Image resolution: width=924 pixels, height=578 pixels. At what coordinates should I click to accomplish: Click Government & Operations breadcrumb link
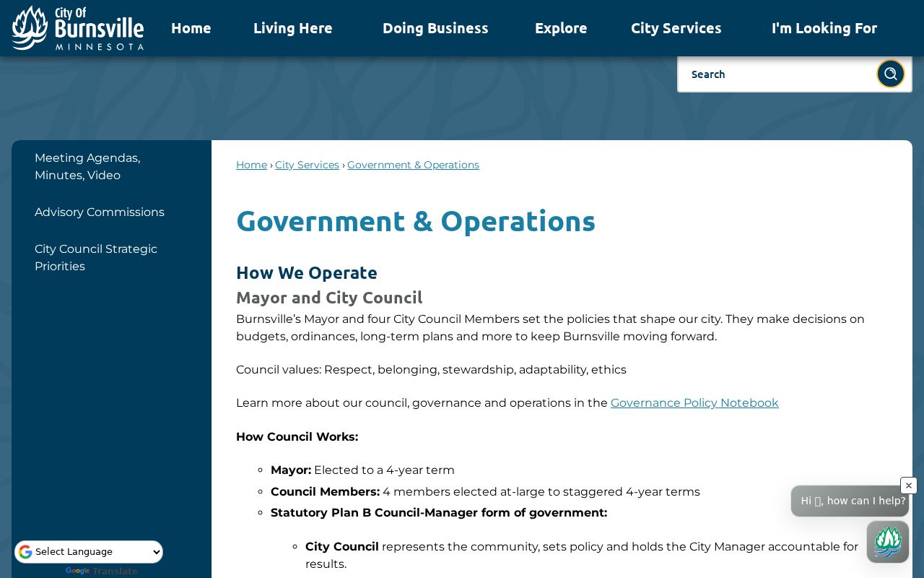pos(413,165)
